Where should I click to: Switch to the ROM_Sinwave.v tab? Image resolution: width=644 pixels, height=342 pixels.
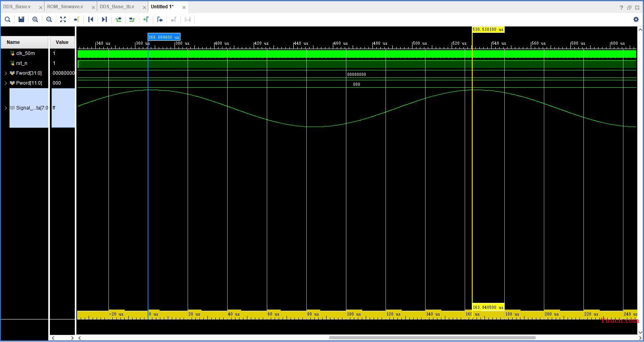(x=65, y=7)
